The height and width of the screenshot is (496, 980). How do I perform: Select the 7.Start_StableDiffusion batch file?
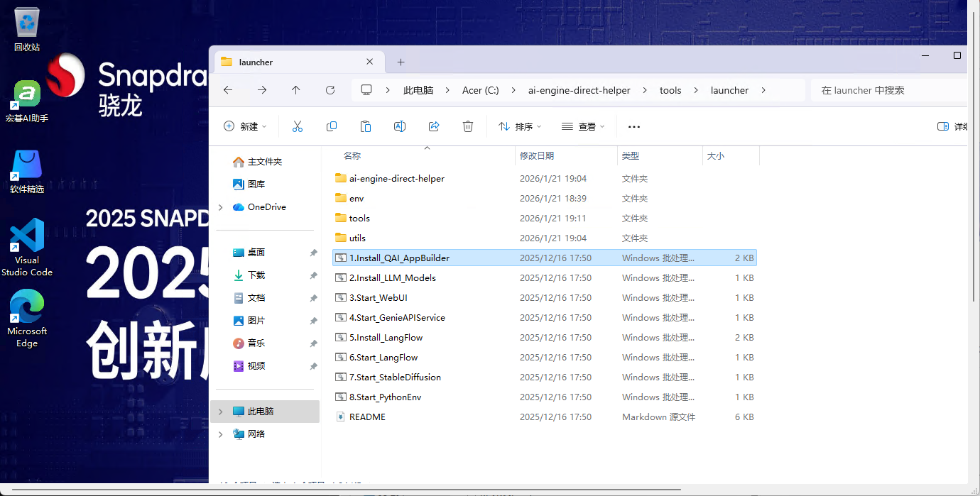click(545, 377)
